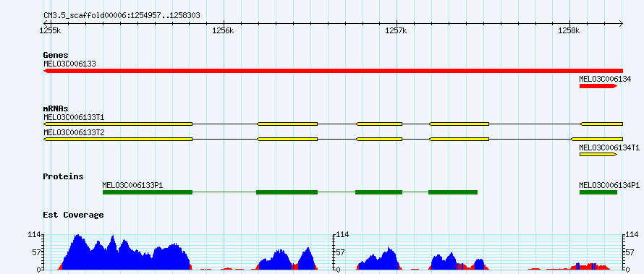The image size is (644, 274).
Task: Click the 1257k ruler tick label
Action: coord(396,31)
